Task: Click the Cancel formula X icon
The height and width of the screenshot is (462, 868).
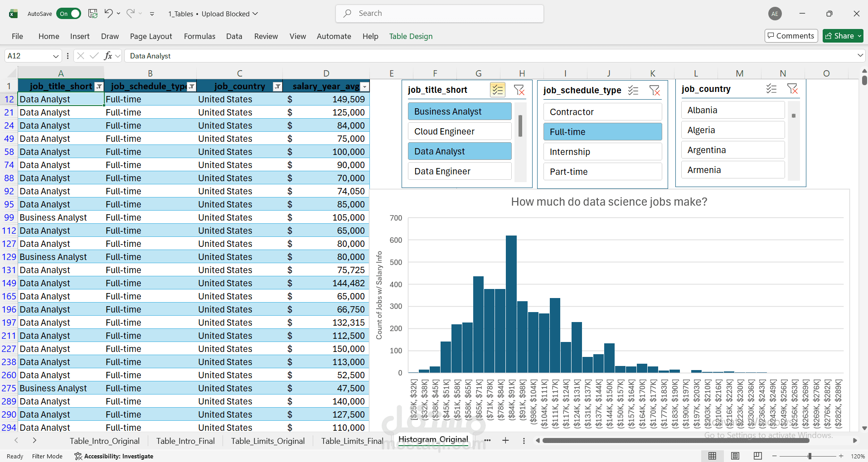Action: point(81,56)
